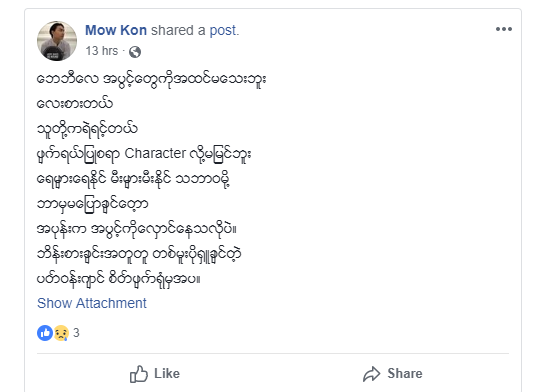This screenshot has width=534, height=392.
Task: Click the last post line ending စိတ်ဖျက်ရုံမှအပ
Action: (119, 279)
